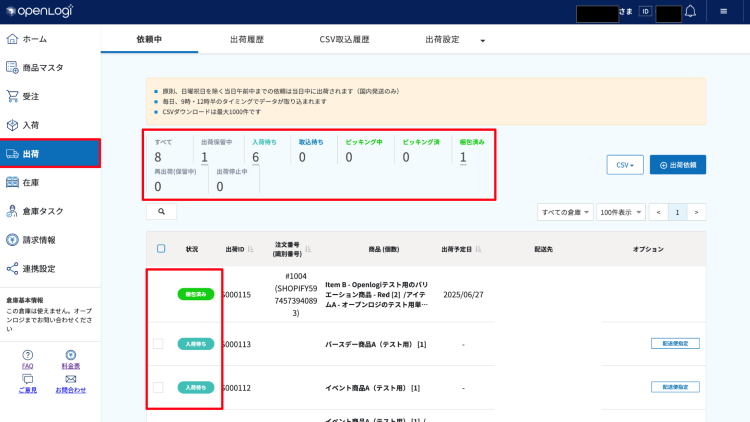Click the 出荷依頼 button
This screenshot has height=422, width=750.
pos(678,165)
